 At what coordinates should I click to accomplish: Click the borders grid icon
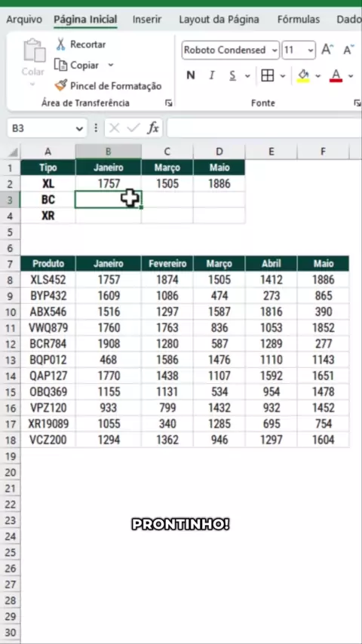click(268, 75)
